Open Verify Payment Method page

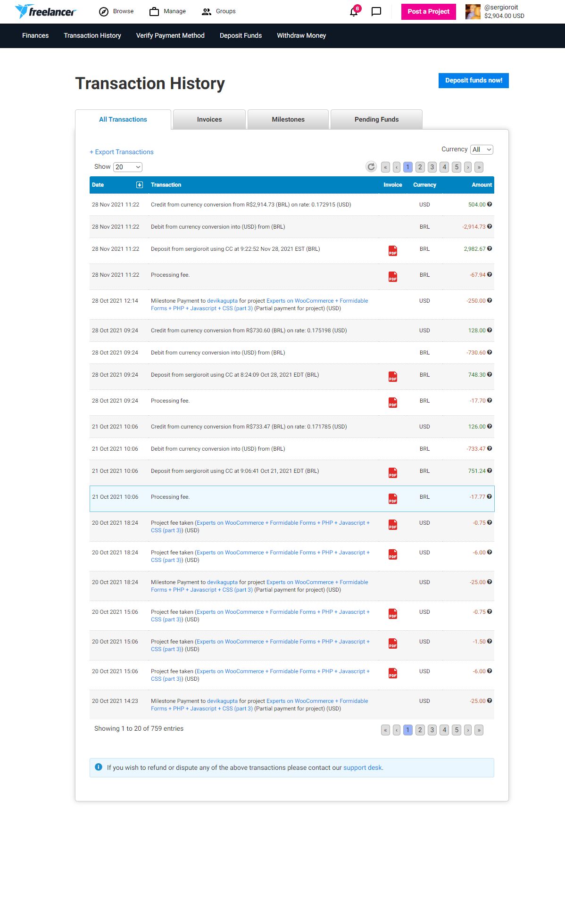pos(170,35)
